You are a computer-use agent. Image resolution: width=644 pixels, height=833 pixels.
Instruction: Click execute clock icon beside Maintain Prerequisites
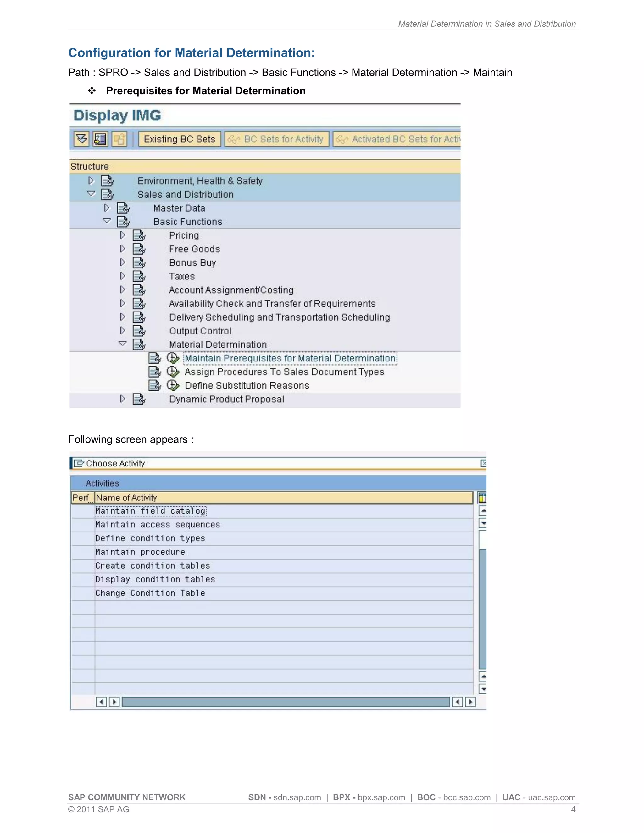(x=173, y=358)
